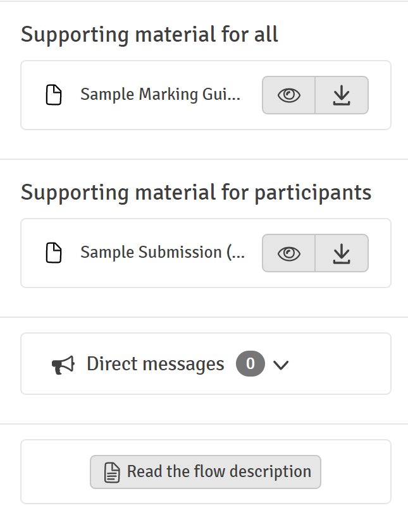Image resolution: width=408 pixels, height=532 pixels.
Task: Open the Sample Marking Gui... file name
Action: pos(160,94)
